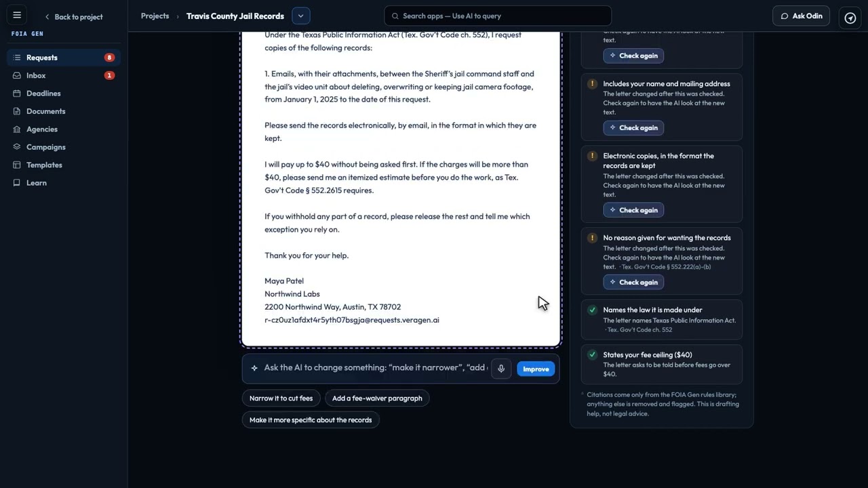Open the Learn page

pyautogui.click(x=64, y=183)
